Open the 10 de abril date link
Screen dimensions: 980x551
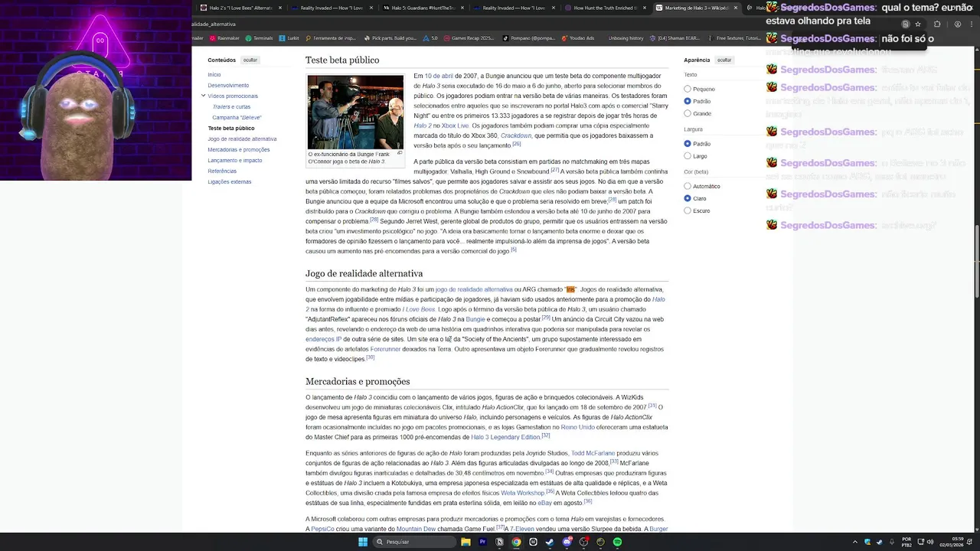(439, 76)
